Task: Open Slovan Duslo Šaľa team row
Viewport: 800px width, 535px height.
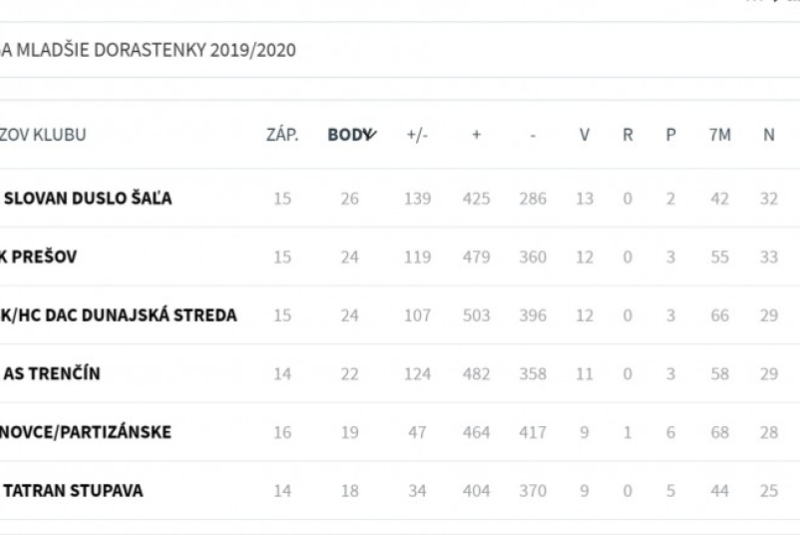Action: (88, 198)
